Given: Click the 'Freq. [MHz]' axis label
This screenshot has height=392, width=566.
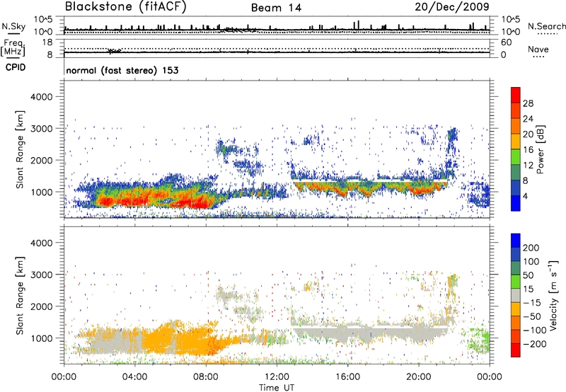Looking at the screenshot, I should [x=13, y=47].
